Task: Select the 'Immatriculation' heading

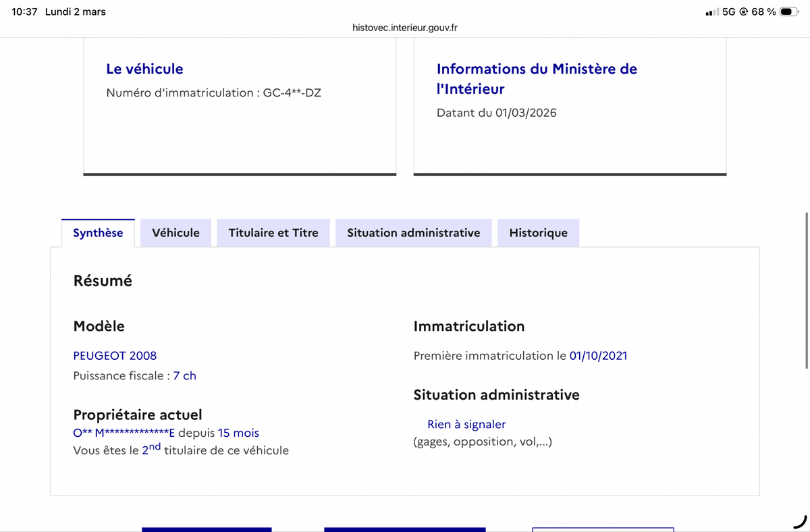Action: (469, 326)
